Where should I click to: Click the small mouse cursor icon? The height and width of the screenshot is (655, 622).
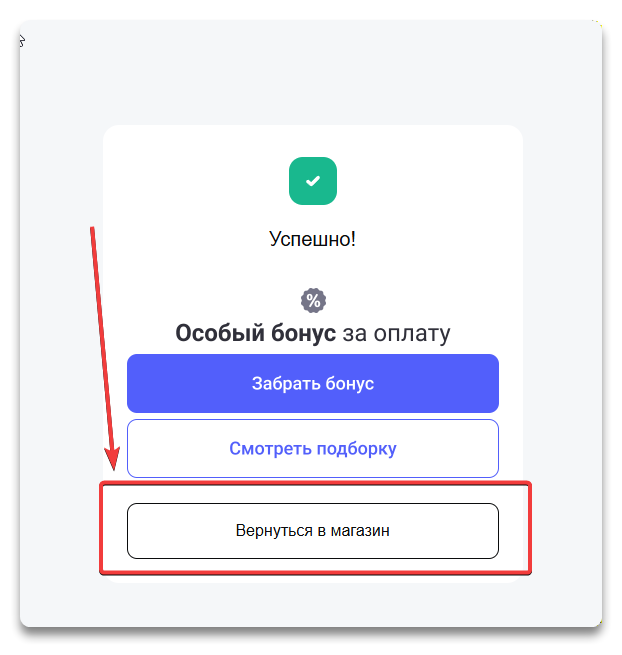[22, 40]
